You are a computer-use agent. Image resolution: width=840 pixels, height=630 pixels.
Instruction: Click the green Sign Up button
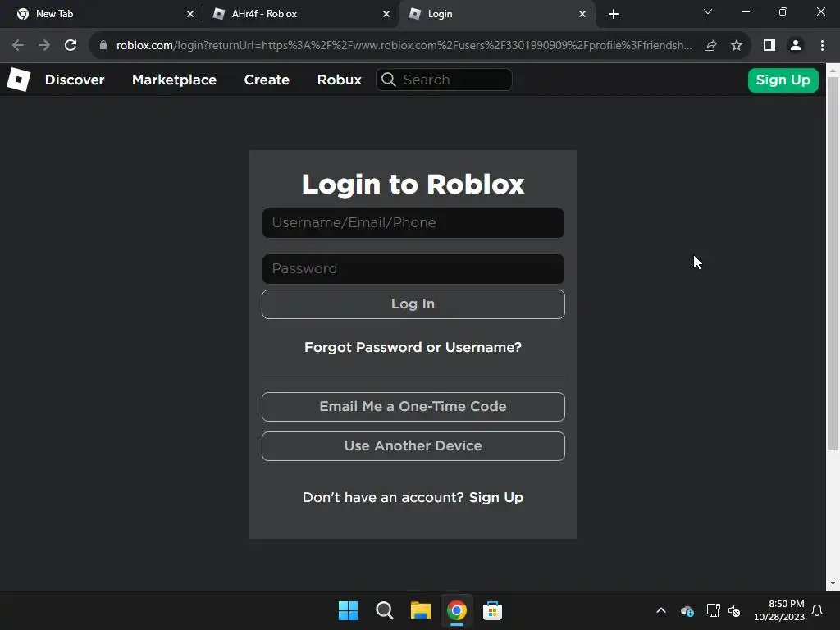tap(783, 80)
